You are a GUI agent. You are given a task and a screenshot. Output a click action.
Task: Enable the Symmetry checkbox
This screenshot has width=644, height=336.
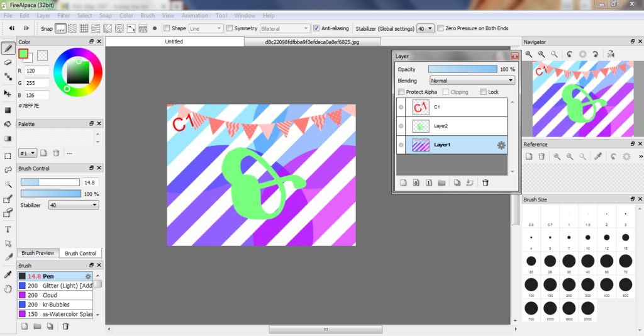230,28
